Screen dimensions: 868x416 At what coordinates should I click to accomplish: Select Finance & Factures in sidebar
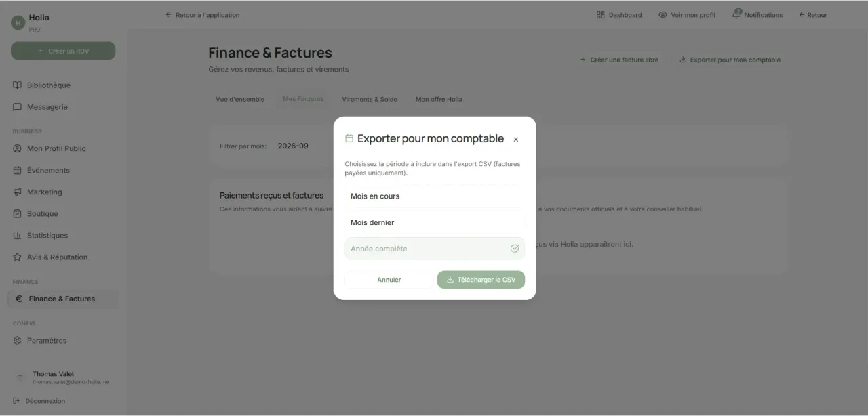point(62,299)
